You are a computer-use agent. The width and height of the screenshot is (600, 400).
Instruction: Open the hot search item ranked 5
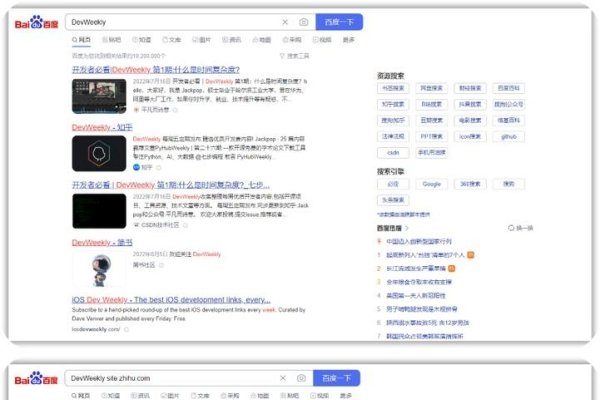pos(422,309)
